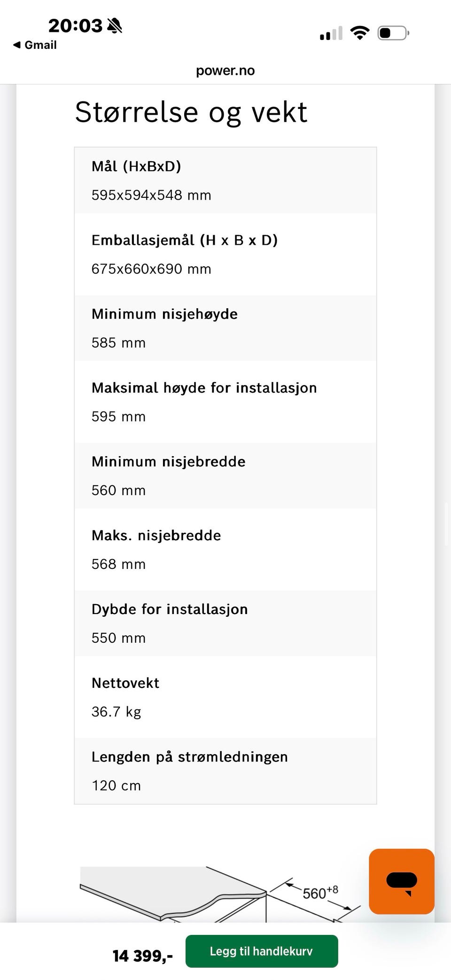
Task: Tap the Minimum nisjebredde row
Action: (x=225, y=475)
